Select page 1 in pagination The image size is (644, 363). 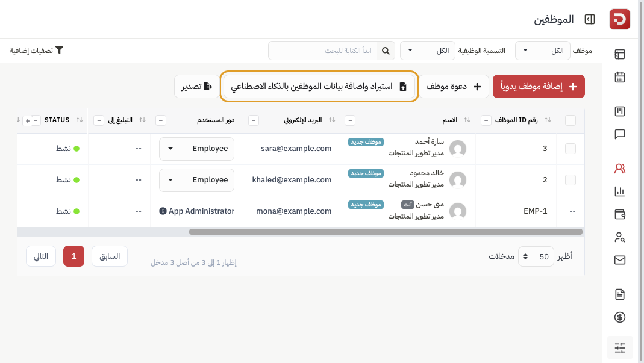click(74, 256)
